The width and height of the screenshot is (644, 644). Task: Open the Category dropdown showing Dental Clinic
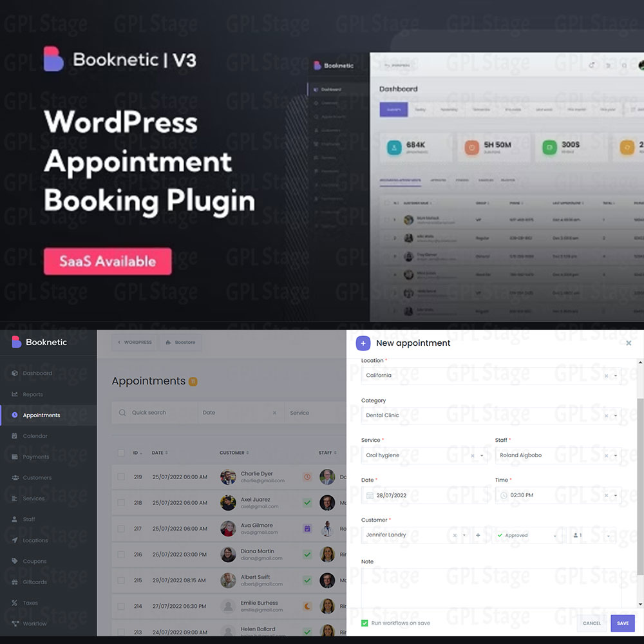coord(491,415)
